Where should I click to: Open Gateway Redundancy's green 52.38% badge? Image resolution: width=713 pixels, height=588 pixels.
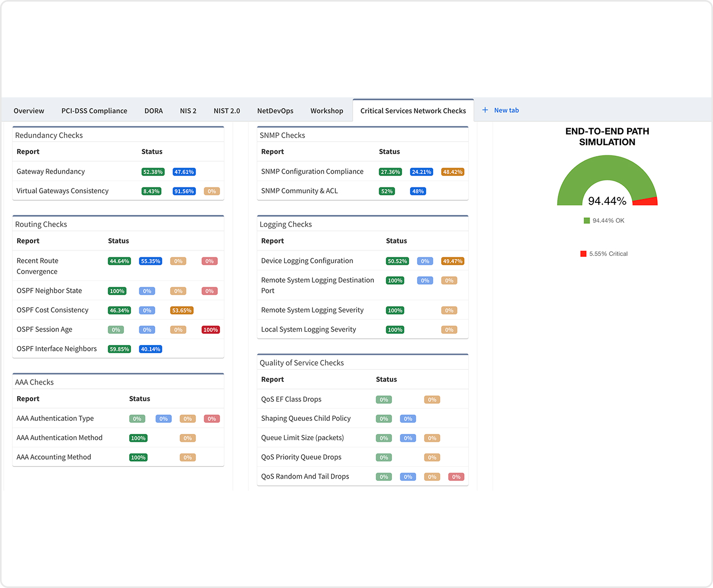click(153, 172)
